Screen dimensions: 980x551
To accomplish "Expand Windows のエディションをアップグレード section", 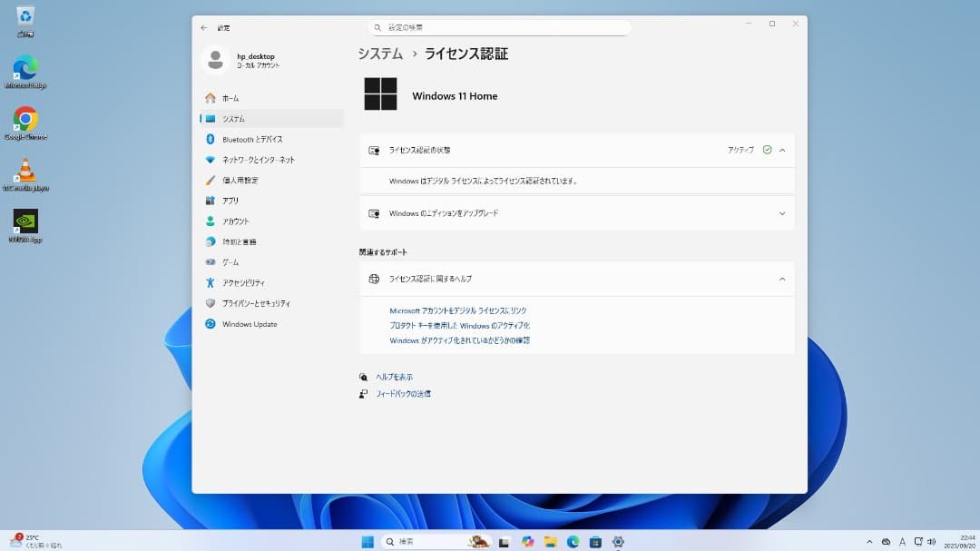I will 781,213.
